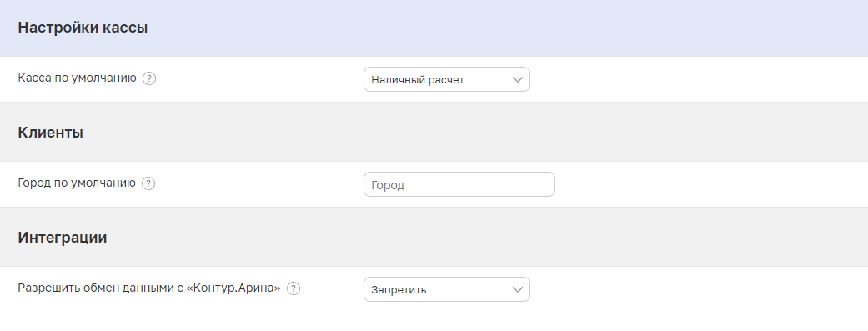Select the Наличный расчет combo box text

[418, 80]
